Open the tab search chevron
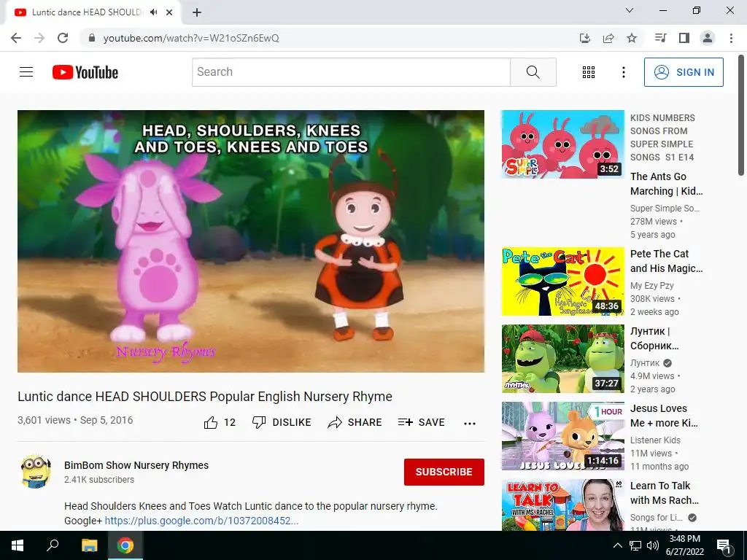Viewport: 747px width, 560px height. pyautogui.click(x=630, y=10)
